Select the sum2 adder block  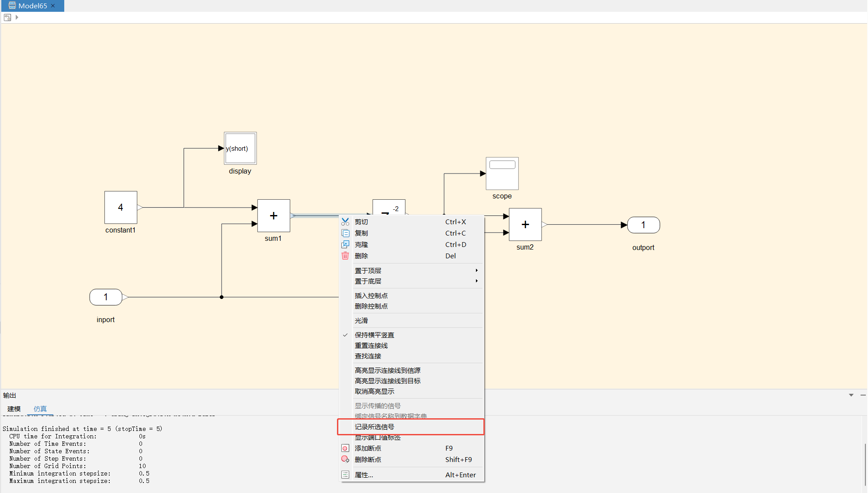click(525, 224)
